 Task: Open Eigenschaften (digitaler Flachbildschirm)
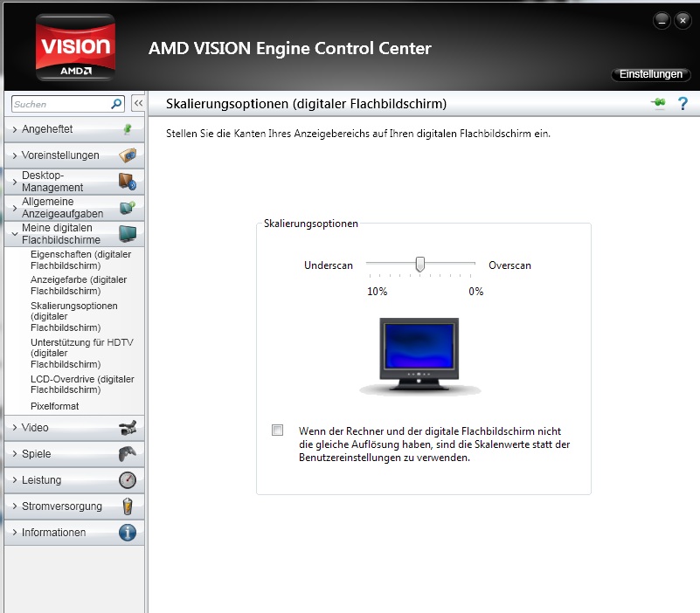click(x=80, y=260)
